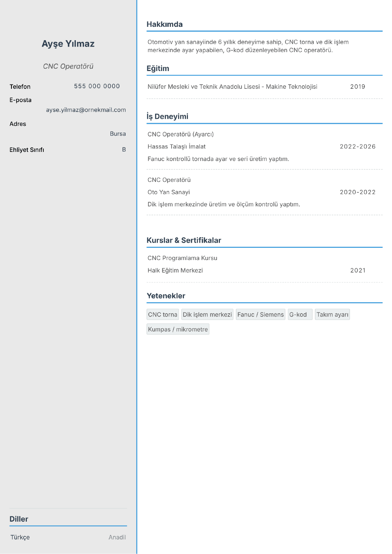
Task: Click the company "Oto Yan Sanayi"
Action: click(x=169, y=192)
